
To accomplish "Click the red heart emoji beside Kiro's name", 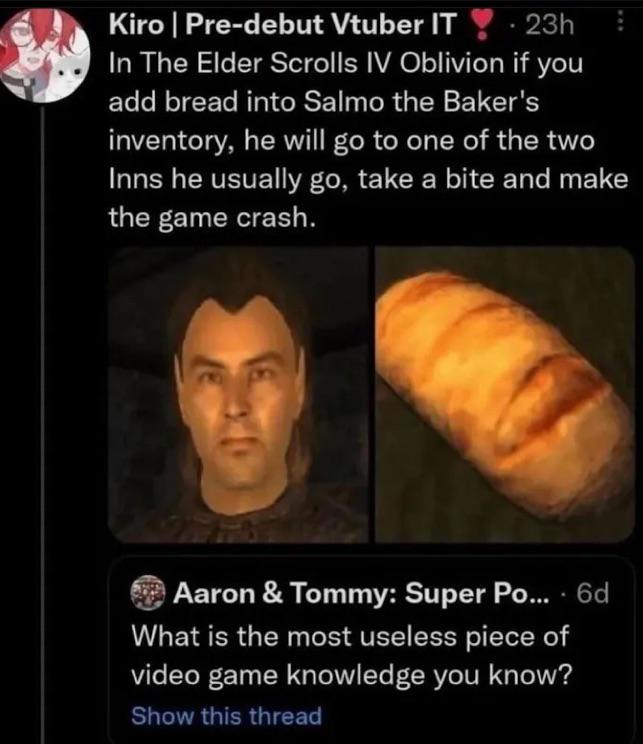I will 481,25.
